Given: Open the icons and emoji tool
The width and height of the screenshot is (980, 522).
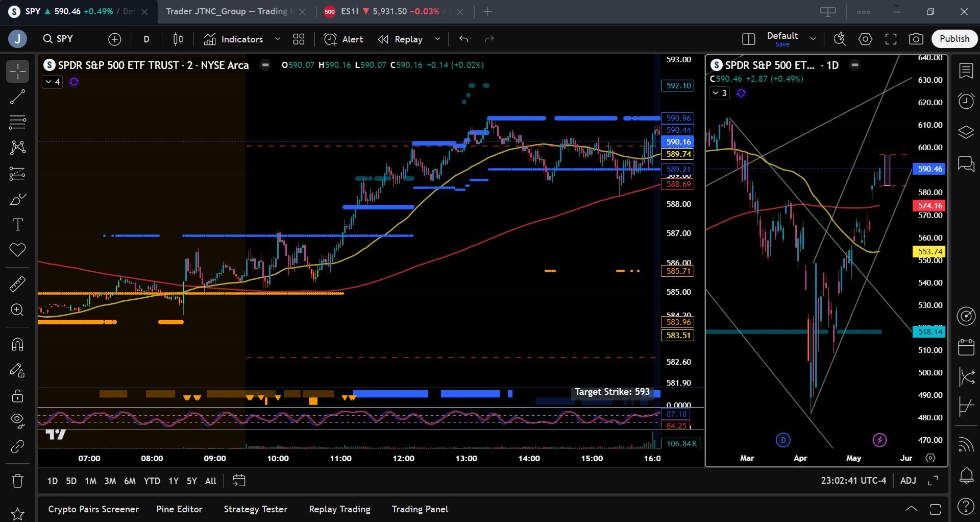Looking at the screenshot, I should (17, 250).
